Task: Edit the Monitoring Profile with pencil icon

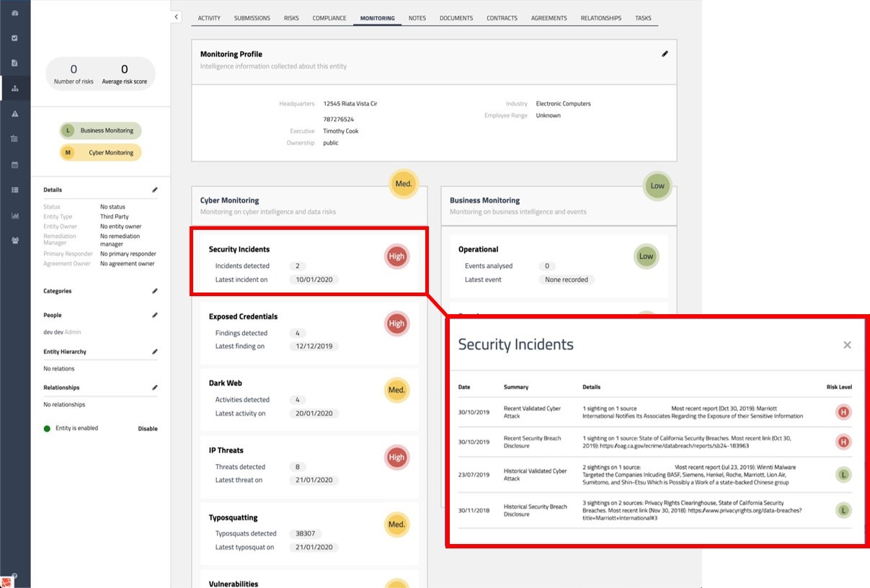Action: point(665,54)
